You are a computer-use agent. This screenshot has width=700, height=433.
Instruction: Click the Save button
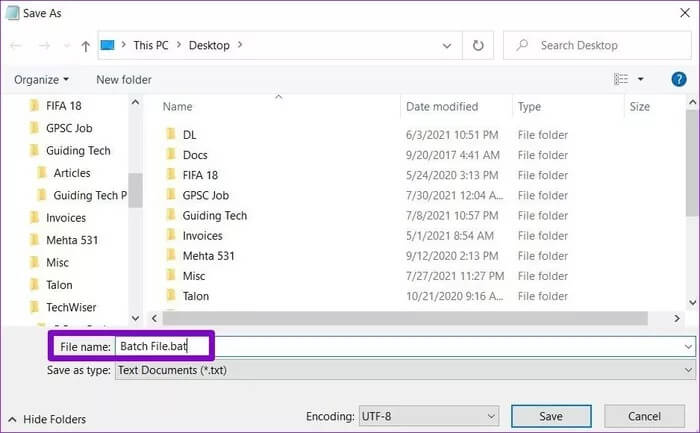[551, 416]
